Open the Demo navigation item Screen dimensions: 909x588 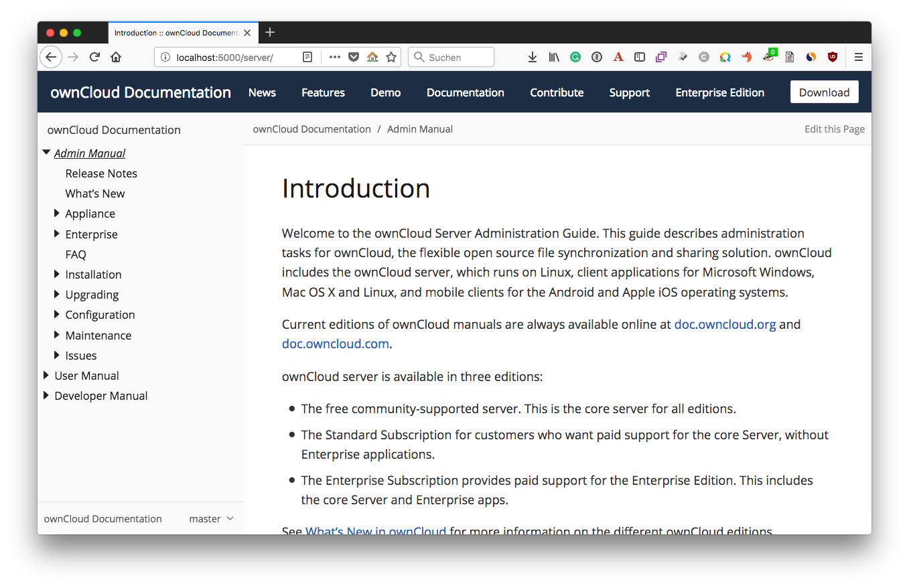pos(386,92)
